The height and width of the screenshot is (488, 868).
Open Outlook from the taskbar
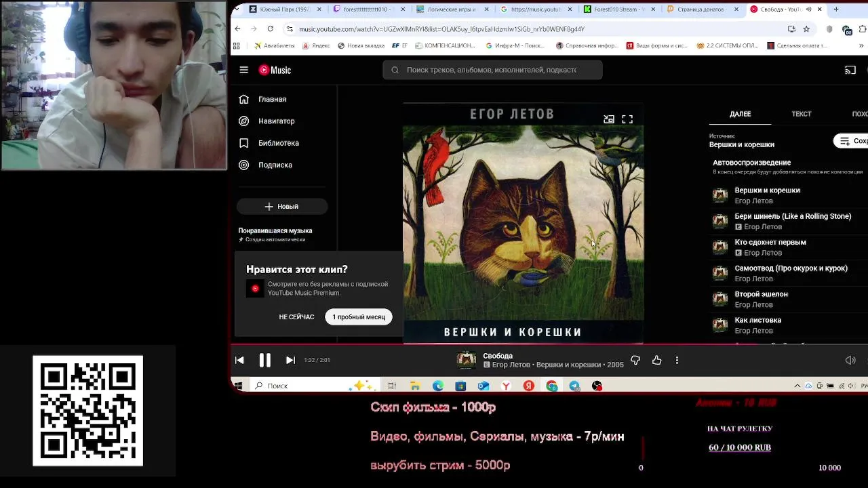click(x=483, y=386)
